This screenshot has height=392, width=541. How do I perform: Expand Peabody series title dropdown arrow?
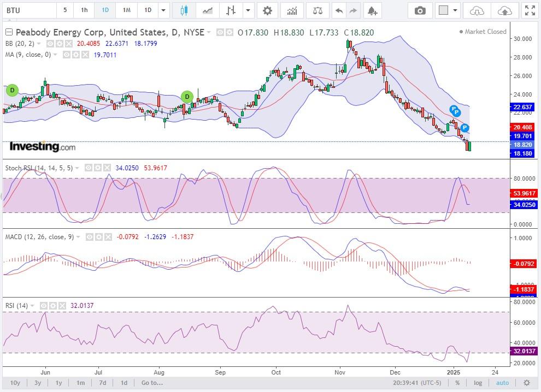coord(209,32)
